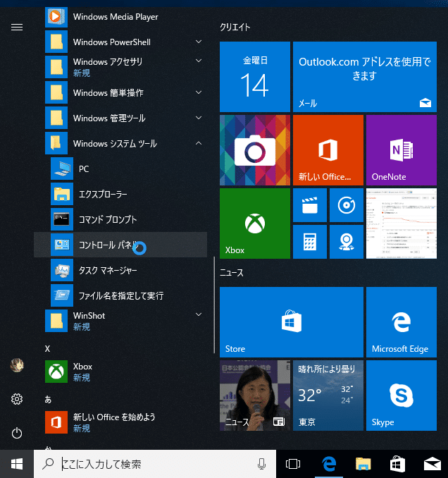
Task: Expand the WinShot folder
Action: point(120,321)
